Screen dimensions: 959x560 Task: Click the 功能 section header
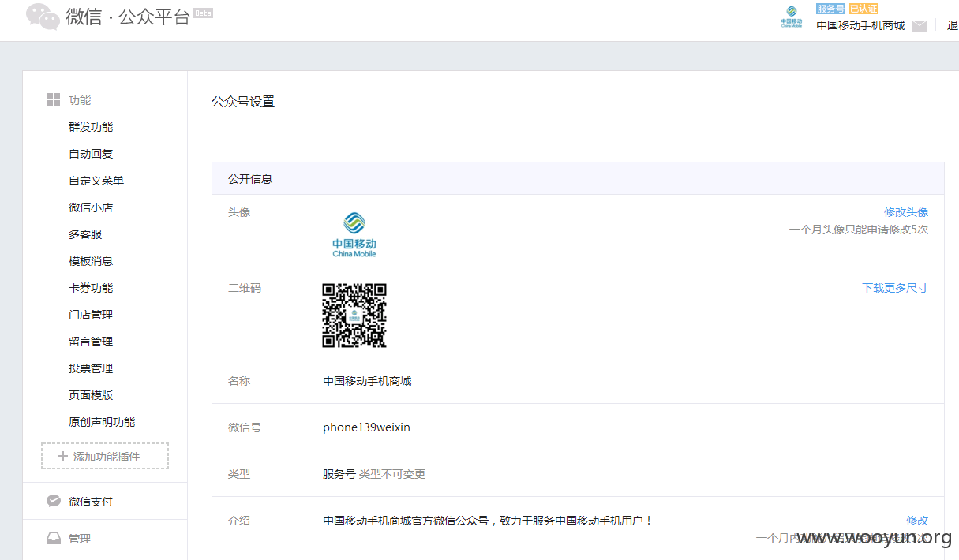pos(80,100)
